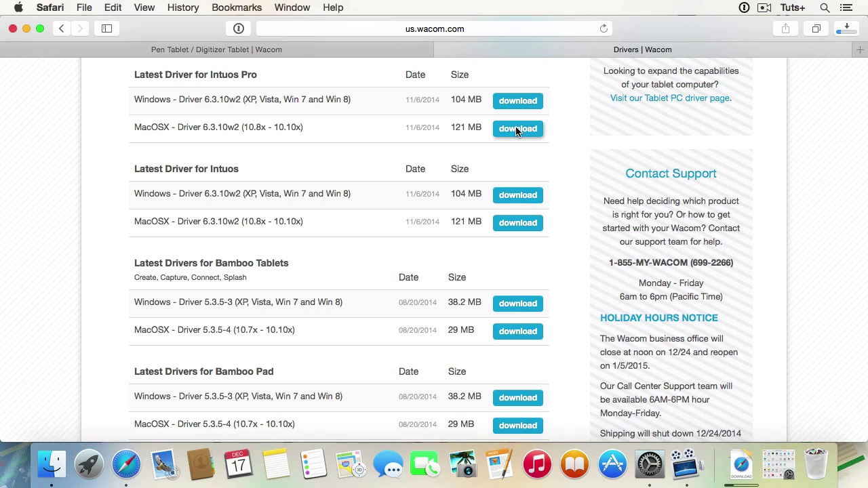The height and width of the screenshot is (488, 868).
Task: Go back with Safari's back arrow
Action: (x=61, y=28)
